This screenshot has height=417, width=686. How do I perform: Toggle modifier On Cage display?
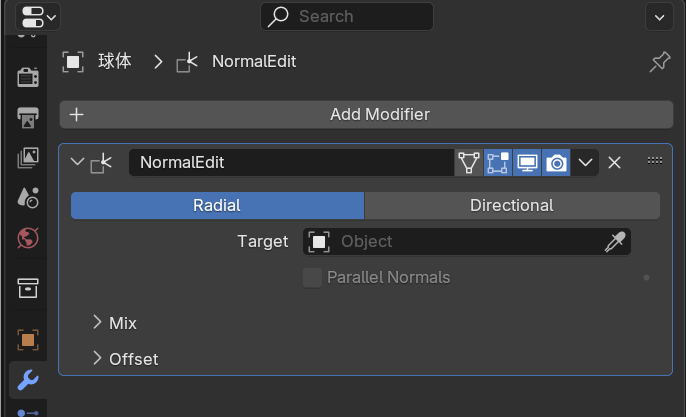pyautogui.click(x=469, y=162)
